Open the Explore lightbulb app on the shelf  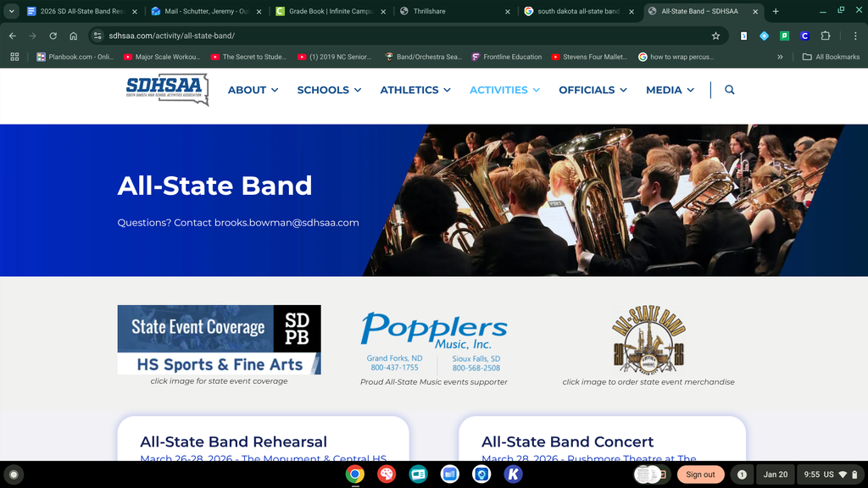[481, 474]
